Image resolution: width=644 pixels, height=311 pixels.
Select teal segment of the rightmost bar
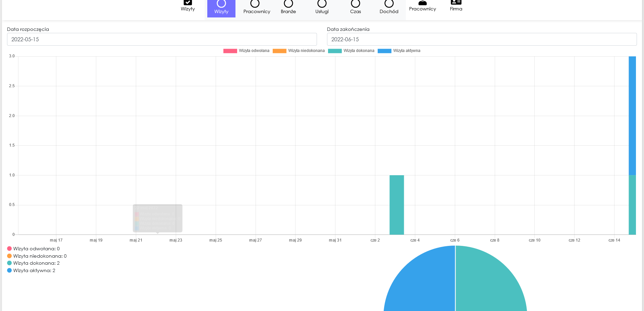point(632,205)
